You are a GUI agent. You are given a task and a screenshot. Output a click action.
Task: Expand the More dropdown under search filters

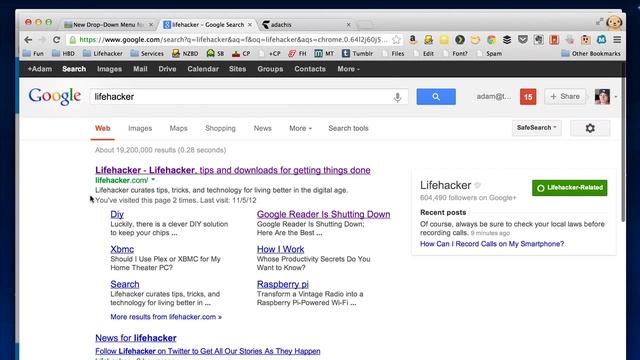(300, 128)
